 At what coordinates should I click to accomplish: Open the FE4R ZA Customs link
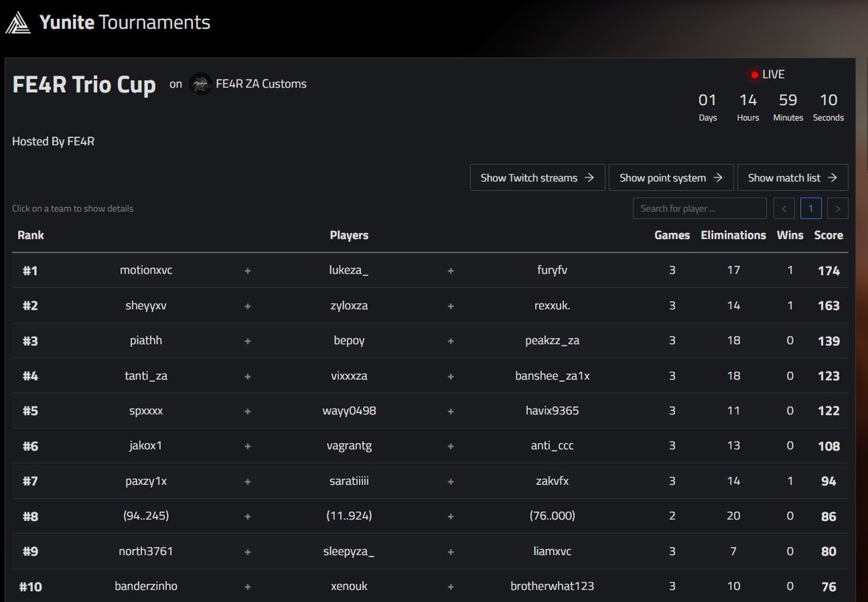(x=261, y=84)
